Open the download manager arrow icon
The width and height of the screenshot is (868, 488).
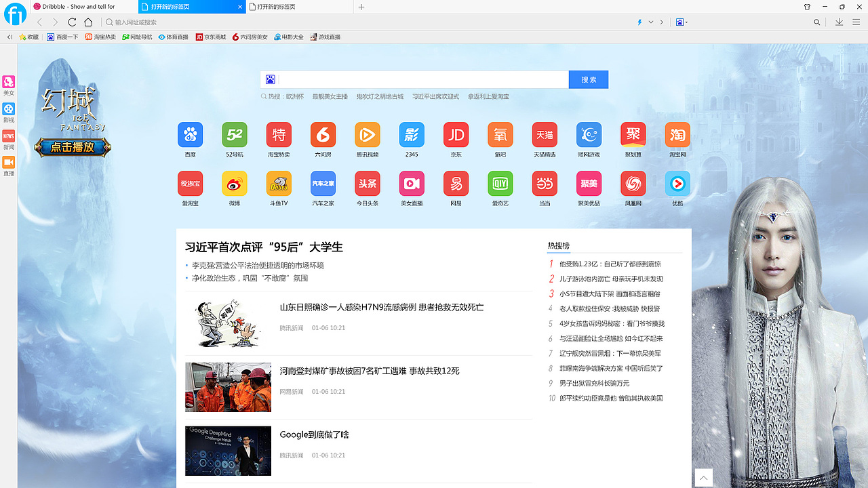(x=840, y=22)
